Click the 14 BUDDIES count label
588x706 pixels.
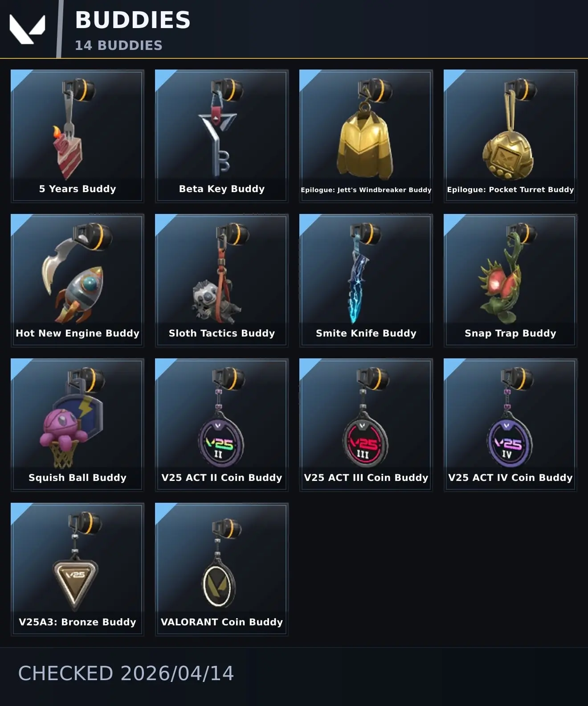coord(118,45)
